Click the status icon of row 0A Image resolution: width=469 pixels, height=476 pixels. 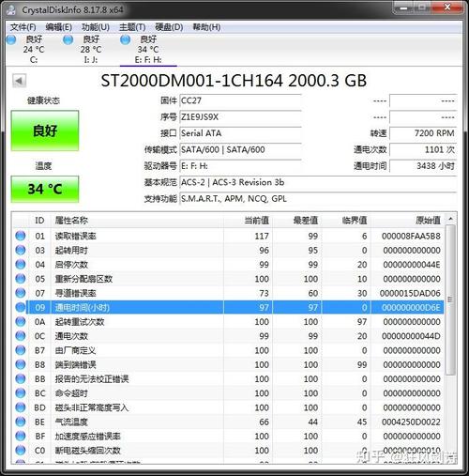pyautogui.click(x=21, y=321)
